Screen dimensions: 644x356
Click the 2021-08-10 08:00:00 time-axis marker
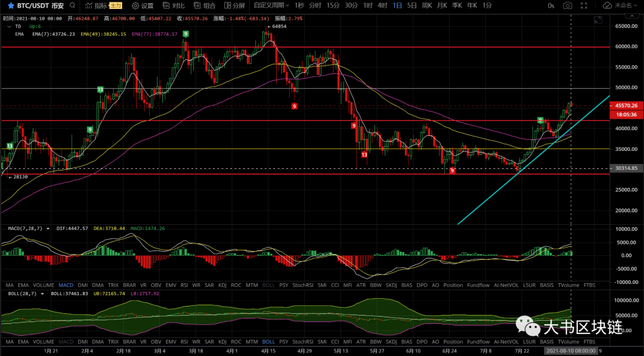click(571, 351)
